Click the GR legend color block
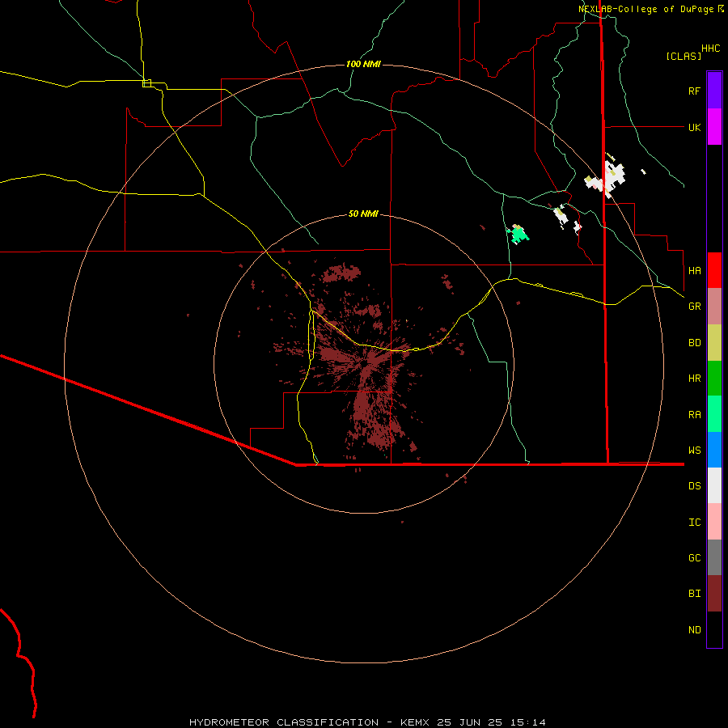Image resolution: width=728 pixels, height=728 pixels. pos(714,307)
